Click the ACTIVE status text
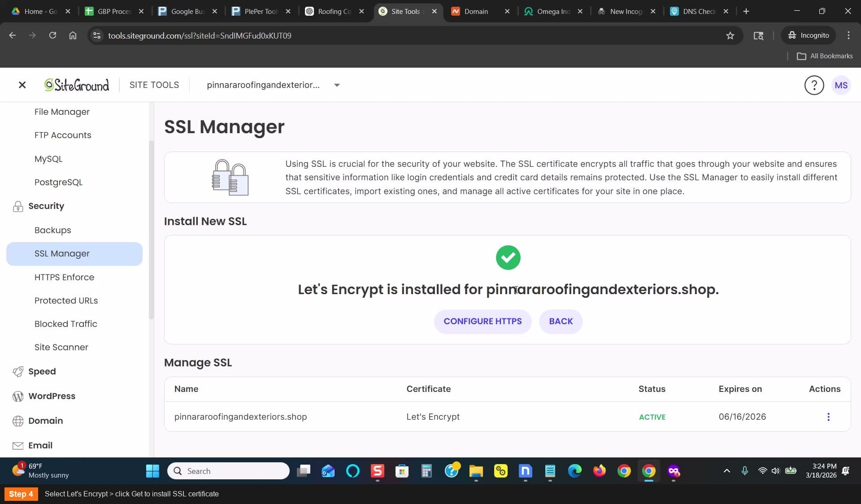Viewport: 861px width, 504px height. [652, 417]
